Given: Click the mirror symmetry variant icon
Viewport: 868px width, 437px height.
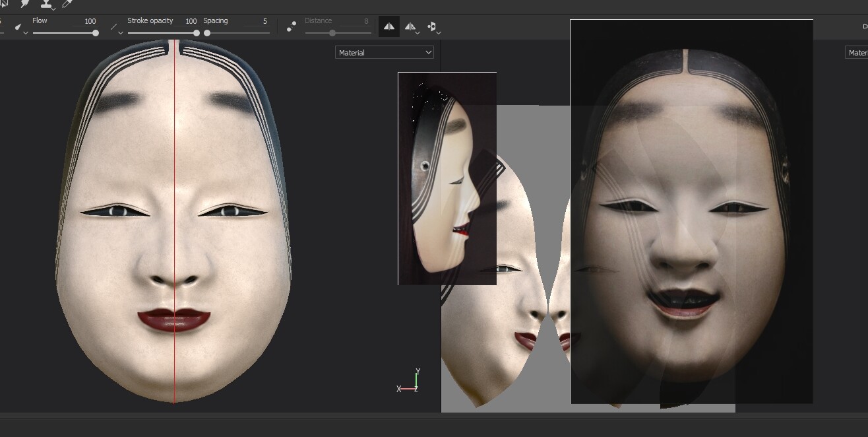Looking at the screenshot, I should [409, 26].
